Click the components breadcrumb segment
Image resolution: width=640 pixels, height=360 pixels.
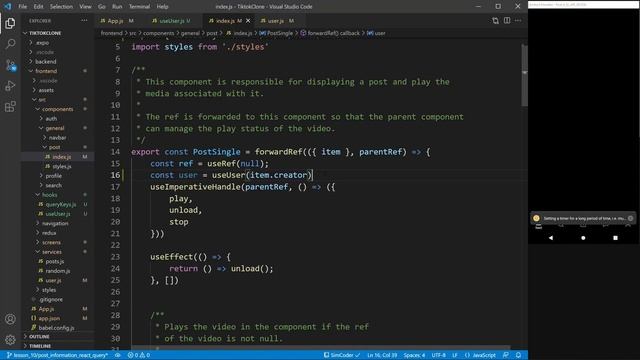(x=158, y=33)
